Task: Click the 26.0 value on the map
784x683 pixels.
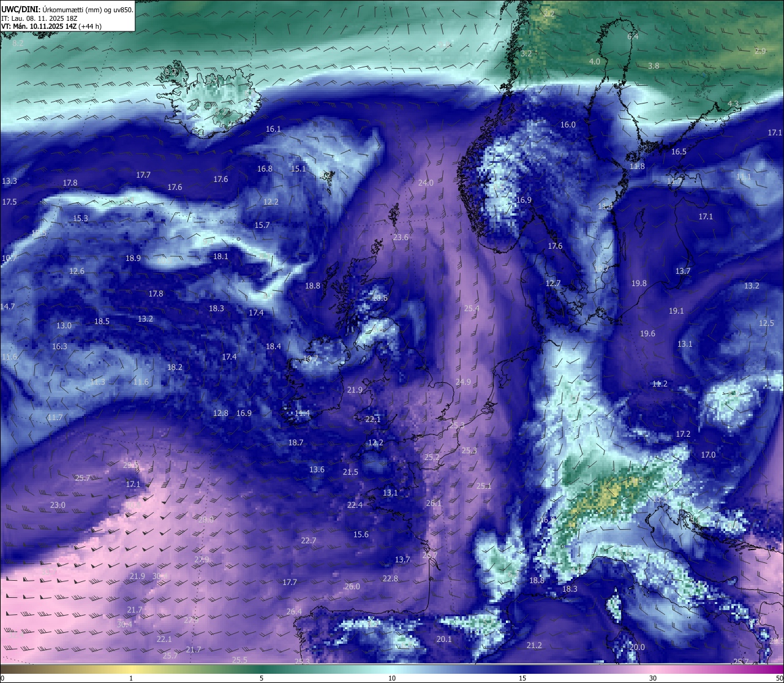Action: pos(352,586)
